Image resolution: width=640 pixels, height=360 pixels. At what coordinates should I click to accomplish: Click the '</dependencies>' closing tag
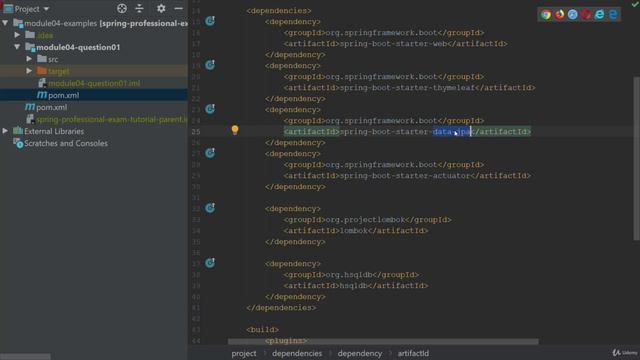(x=281, y=308)
